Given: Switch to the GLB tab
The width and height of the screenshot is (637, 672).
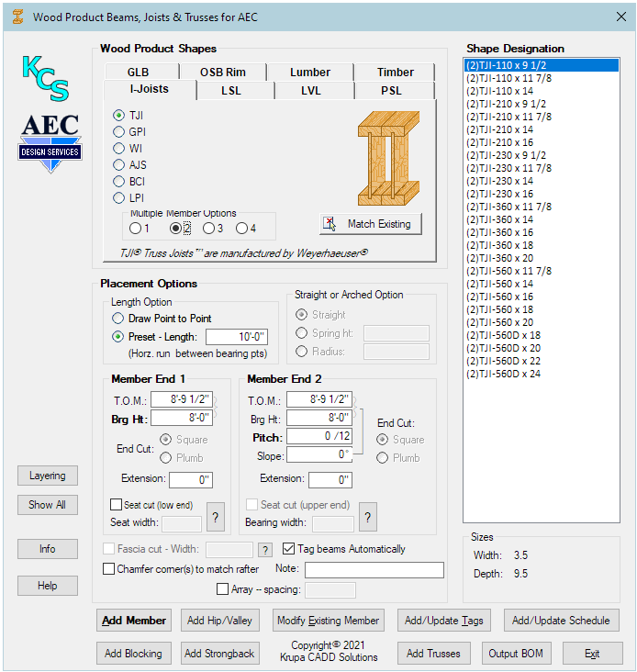Looking at the screenshot, I should (141, 72).
